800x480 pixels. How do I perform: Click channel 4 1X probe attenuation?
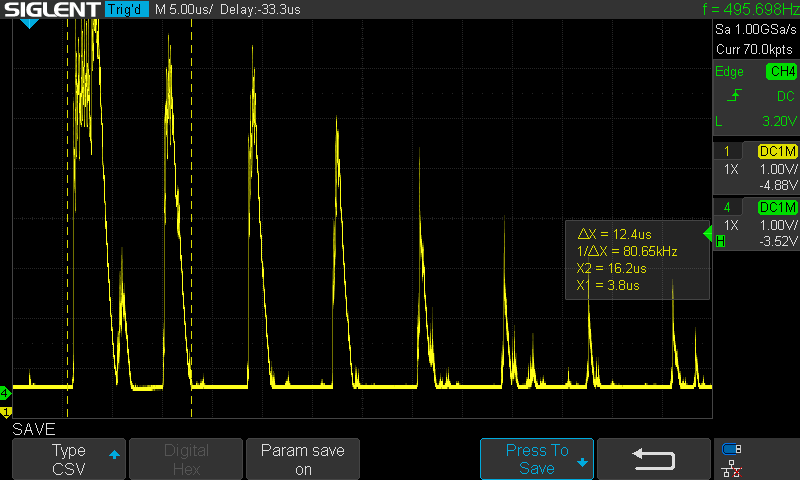click(x=731, y=225)
